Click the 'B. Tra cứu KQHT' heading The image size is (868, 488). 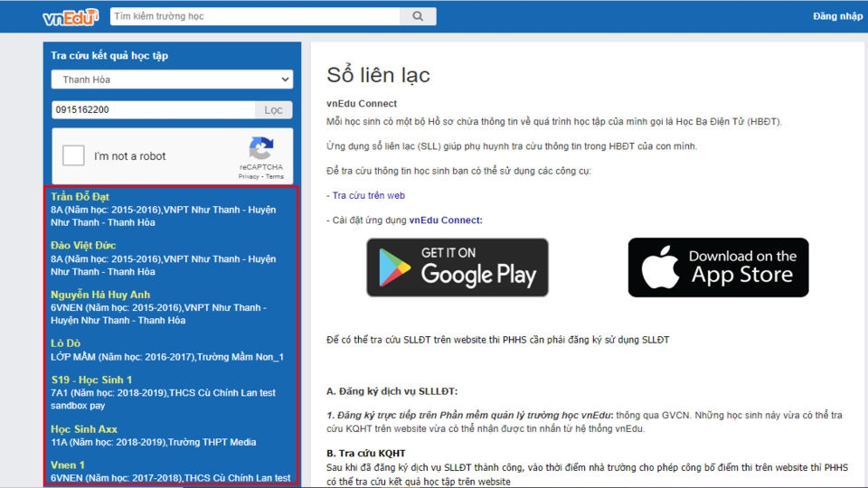(x=366, y=453)
